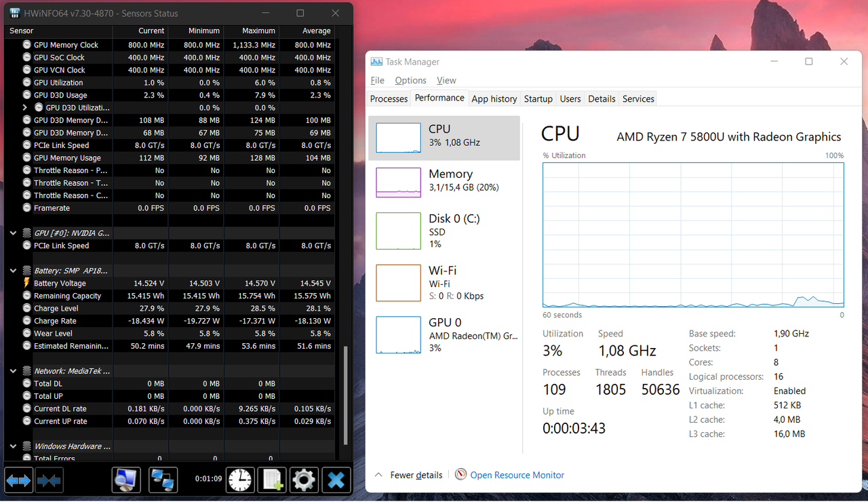Collapse GPU [#0]: NVIDIA sensor group
Screen dimensions: 868x502
[x=14, y=233]
